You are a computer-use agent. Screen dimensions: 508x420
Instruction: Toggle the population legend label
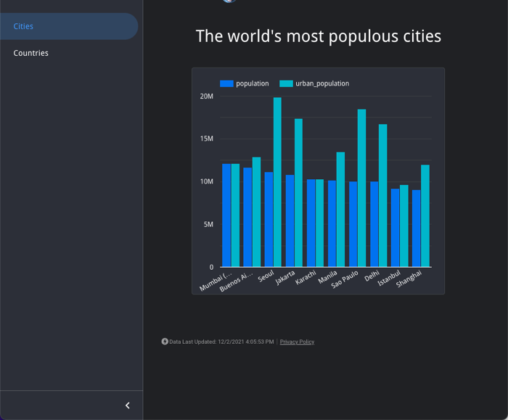(x=252, y=83)
